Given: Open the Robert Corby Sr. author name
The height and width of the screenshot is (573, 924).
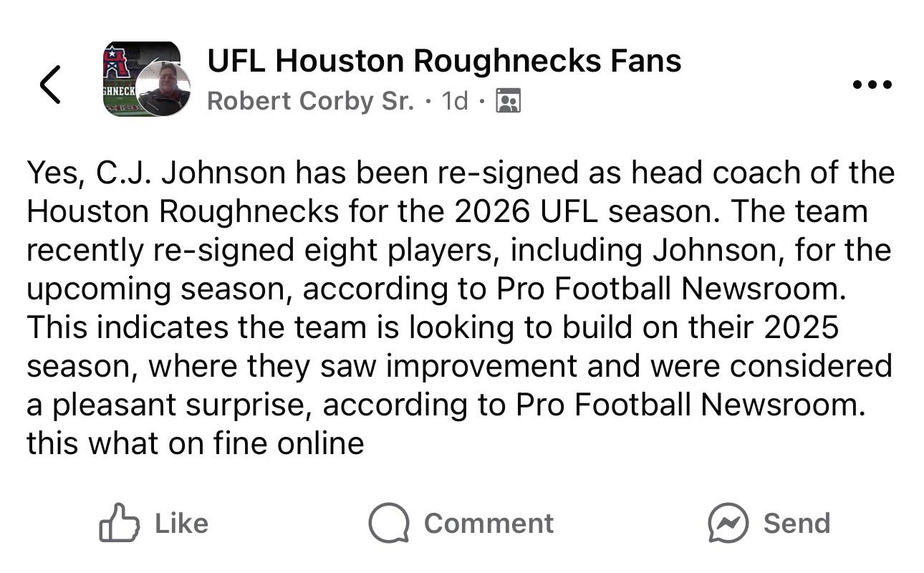Looking at the screenshot, I should [310, 101].
